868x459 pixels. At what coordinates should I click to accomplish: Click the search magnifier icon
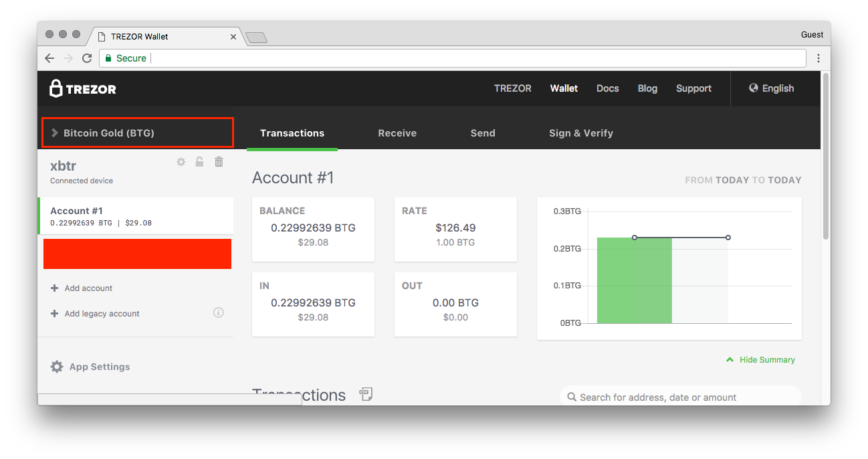[572, 397]
